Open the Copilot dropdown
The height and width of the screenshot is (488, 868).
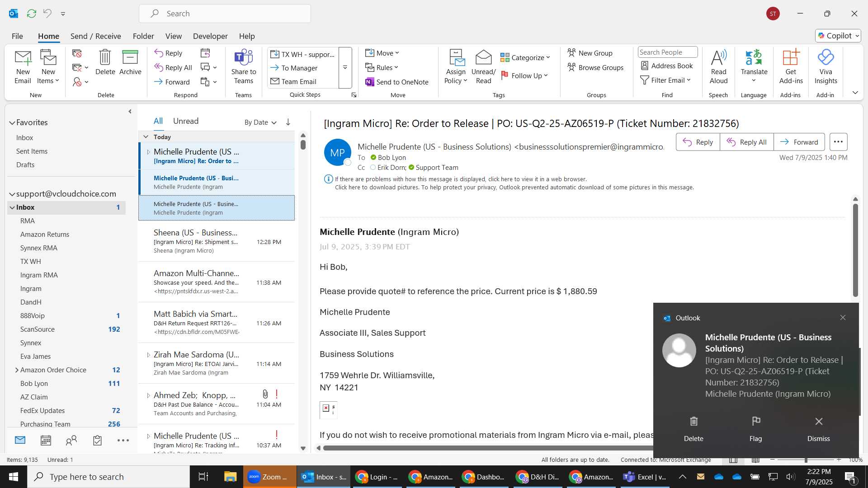point(838,36)
